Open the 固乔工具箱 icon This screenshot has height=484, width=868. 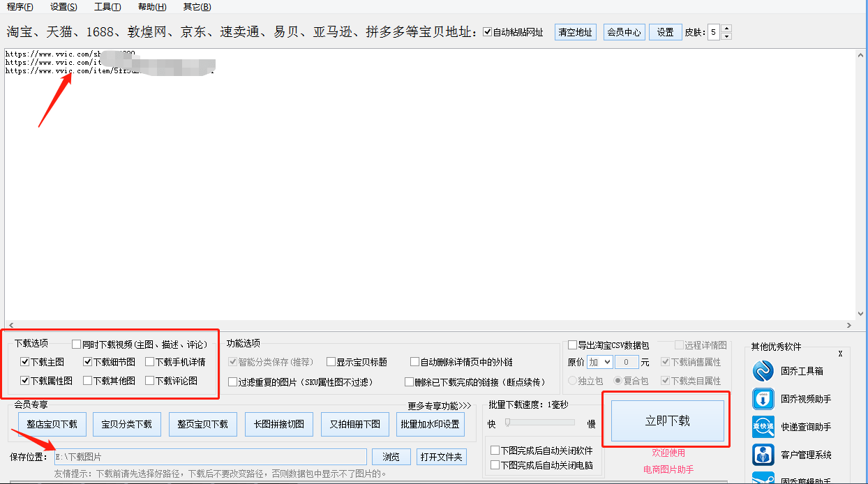pyautogui.click(x=763, y=371)
